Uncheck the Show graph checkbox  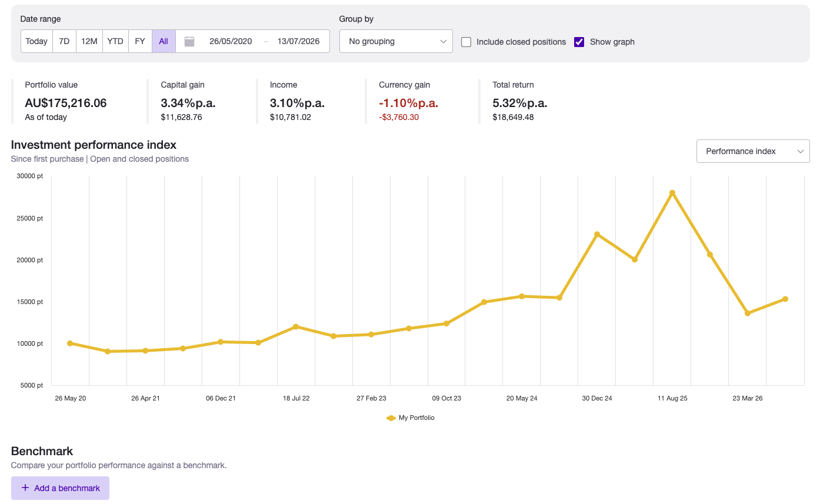pyautogui.click(x=579, y=42)
